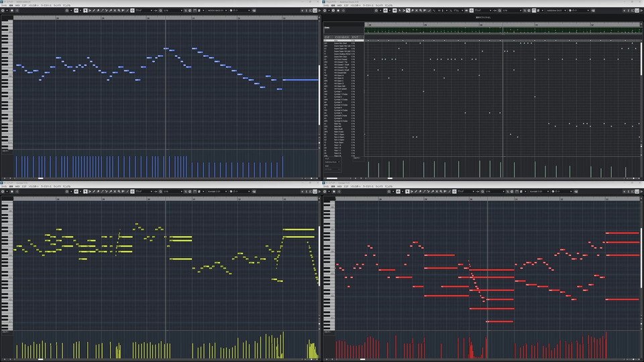Click piano keyboard in yellow Kontakt editor
The height and width of the screenshot is (362, 644).
[7, 265]
